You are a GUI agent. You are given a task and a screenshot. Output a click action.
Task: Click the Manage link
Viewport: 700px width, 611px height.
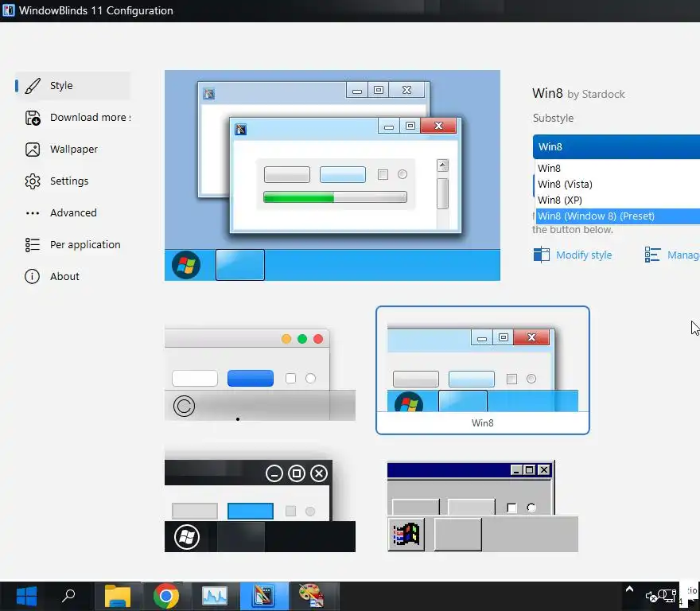683,255
